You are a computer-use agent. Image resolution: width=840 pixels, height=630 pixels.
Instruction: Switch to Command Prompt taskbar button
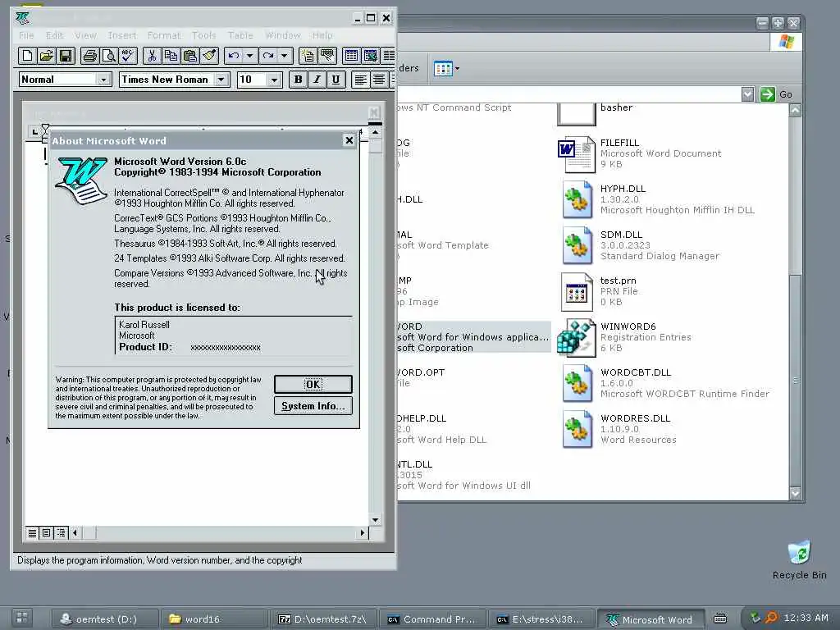433,619
